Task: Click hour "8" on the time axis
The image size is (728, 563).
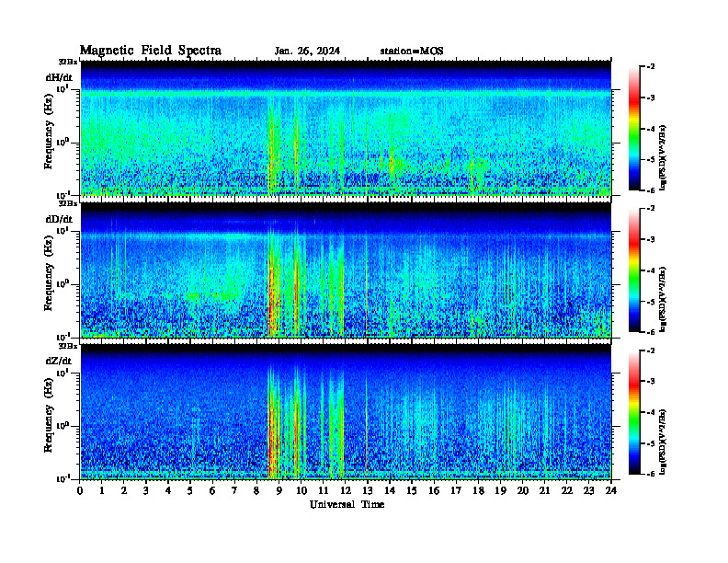Action: tap(256, 490)
